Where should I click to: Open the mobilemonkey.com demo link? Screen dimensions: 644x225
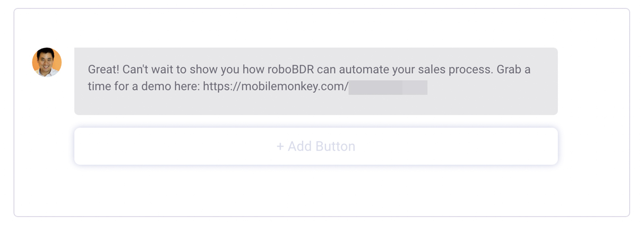(275, 86)
